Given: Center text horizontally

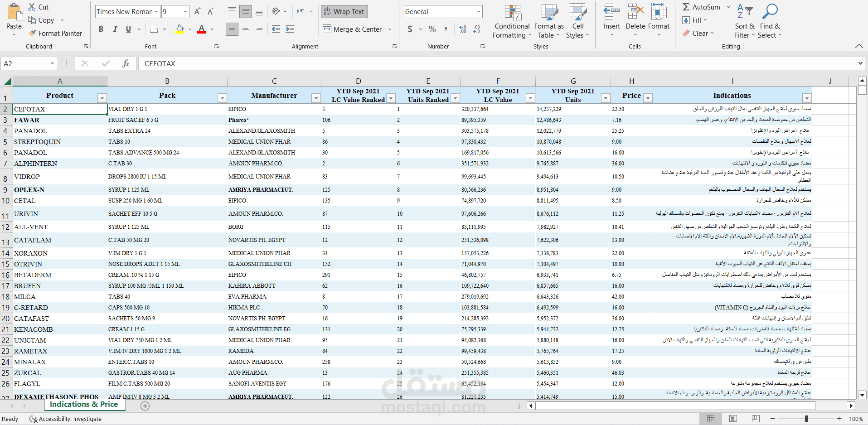Looking at the screenshot, I should pyautogui.click(x=246, y=29).
